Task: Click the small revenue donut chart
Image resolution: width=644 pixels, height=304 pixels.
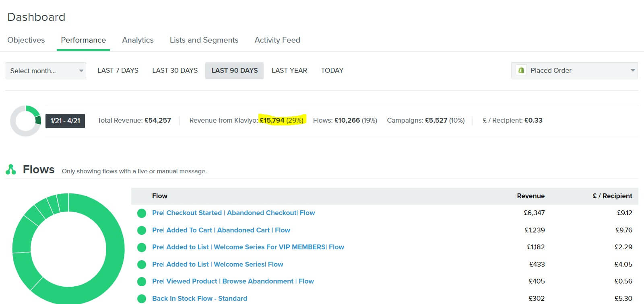Action: pyautogui.click(x=26, y=121)
